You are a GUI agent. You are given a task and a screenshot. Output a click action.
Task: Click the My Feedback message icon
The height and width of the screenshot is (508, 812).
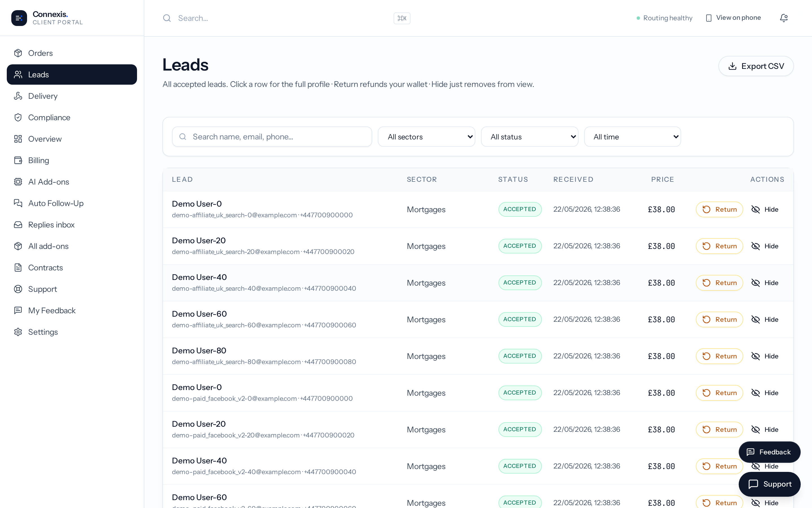click(18, 310)
